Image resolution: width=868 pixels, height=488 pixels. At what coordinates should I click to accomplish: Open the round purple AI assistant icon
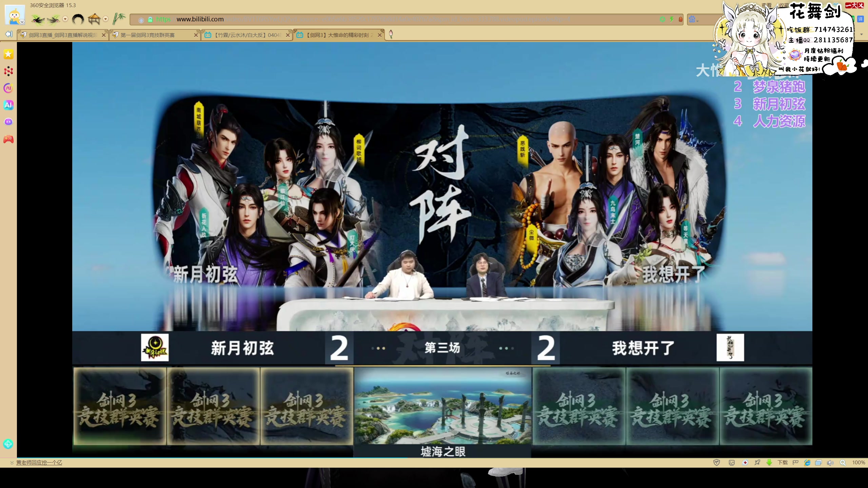tap(8, 88)
